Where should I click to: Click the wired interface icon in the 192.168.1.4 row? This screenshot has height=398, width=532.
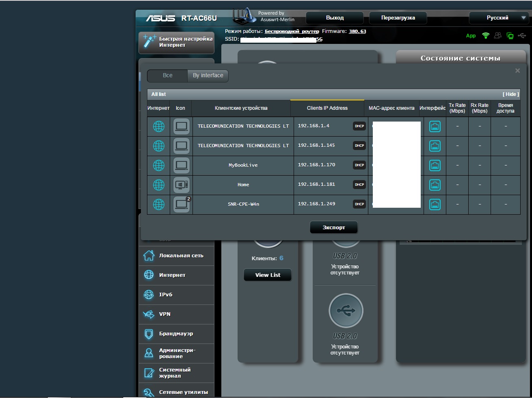(435, 126)
